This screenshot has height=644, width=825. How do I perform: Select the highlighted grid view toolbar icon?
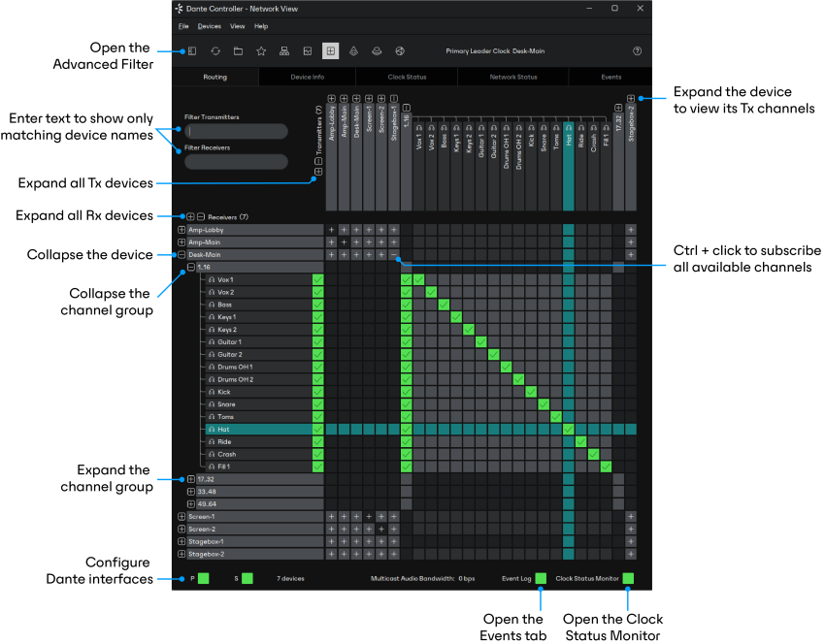click(330, 51)
